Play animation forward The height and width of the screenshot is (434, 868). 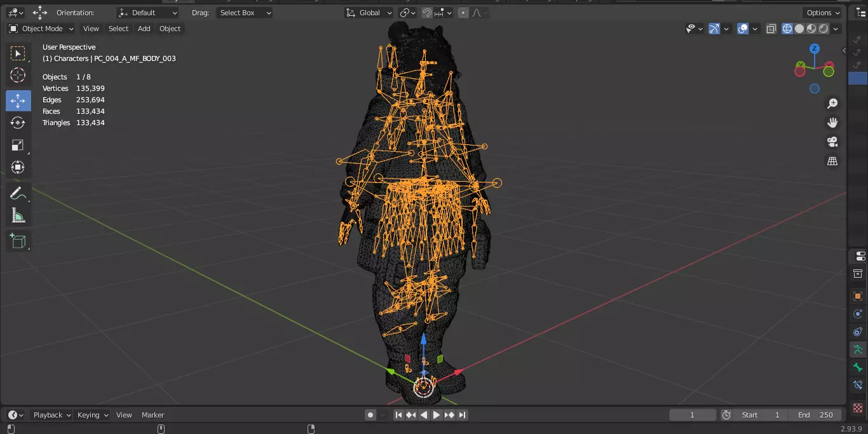437,415
